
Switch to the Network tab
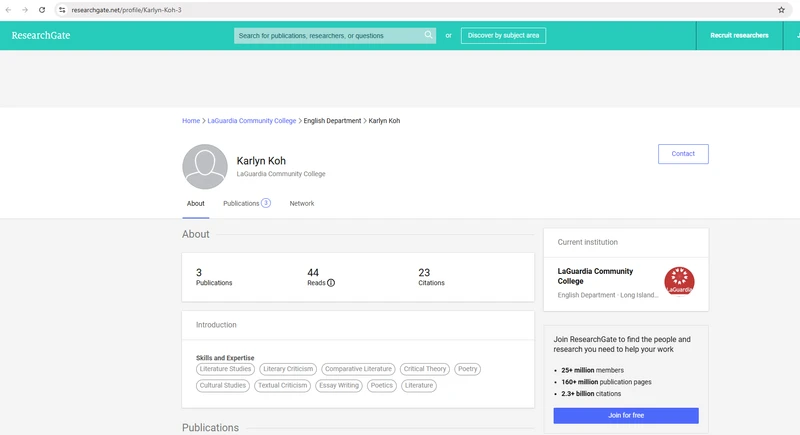point(302,203)
